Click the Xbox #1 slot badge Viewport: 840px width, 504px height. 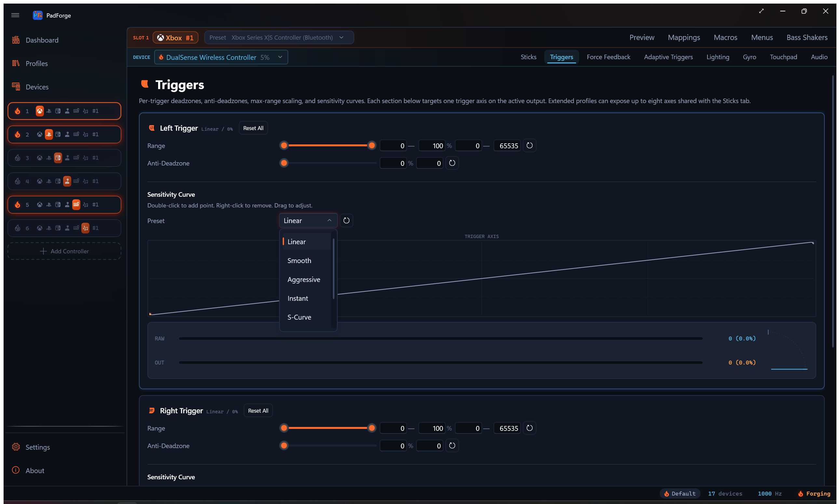[x=175, y=38]
